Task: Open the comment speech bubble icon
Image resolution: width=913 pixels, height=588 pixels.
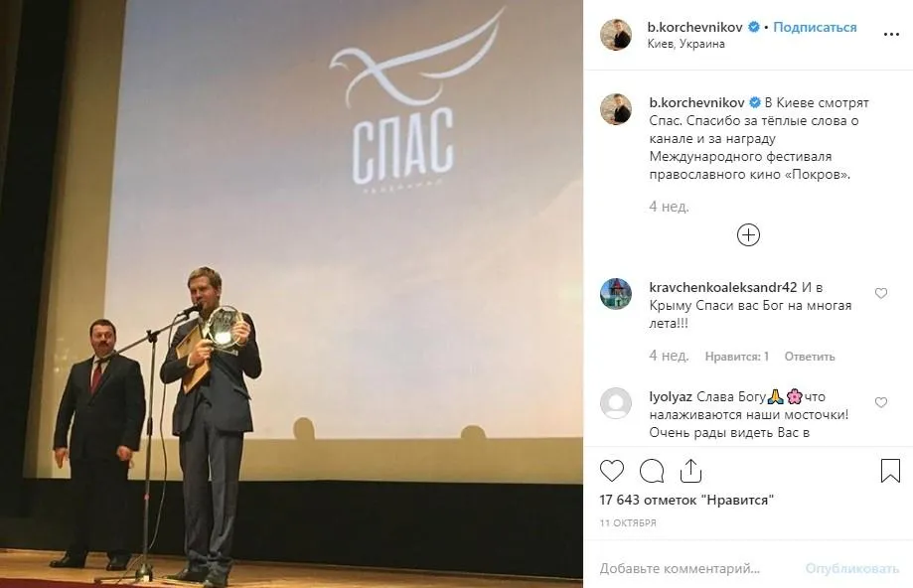Action: pyautogui.click(x=652, y=471)
